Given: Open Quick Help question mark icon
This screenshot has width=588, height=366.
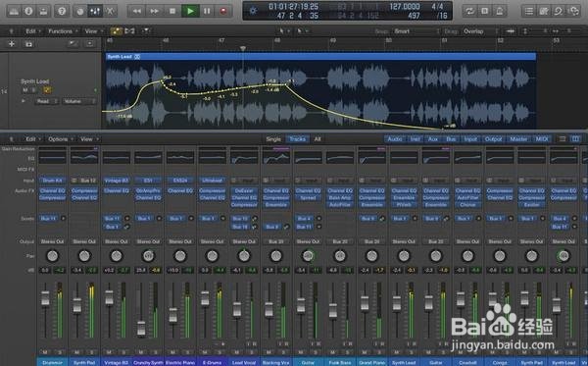Looking at the screenshot, I should point(62,11).
